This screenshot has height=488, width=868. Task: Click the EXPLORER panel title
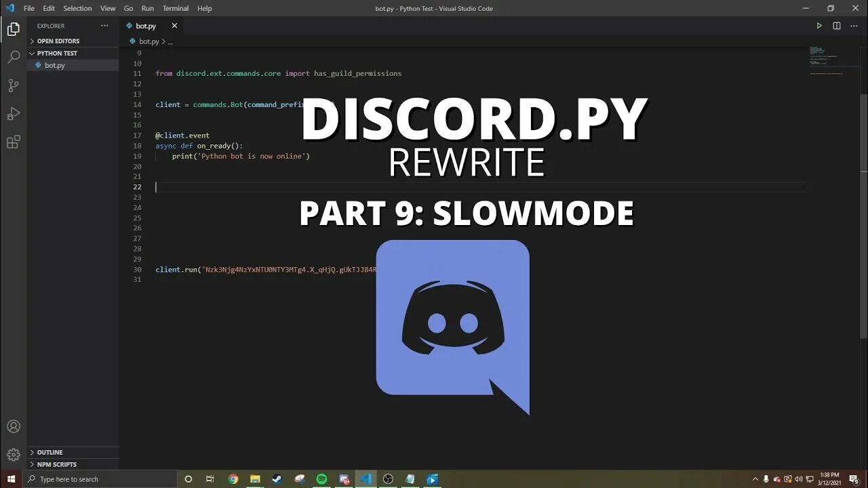[51, 26]
